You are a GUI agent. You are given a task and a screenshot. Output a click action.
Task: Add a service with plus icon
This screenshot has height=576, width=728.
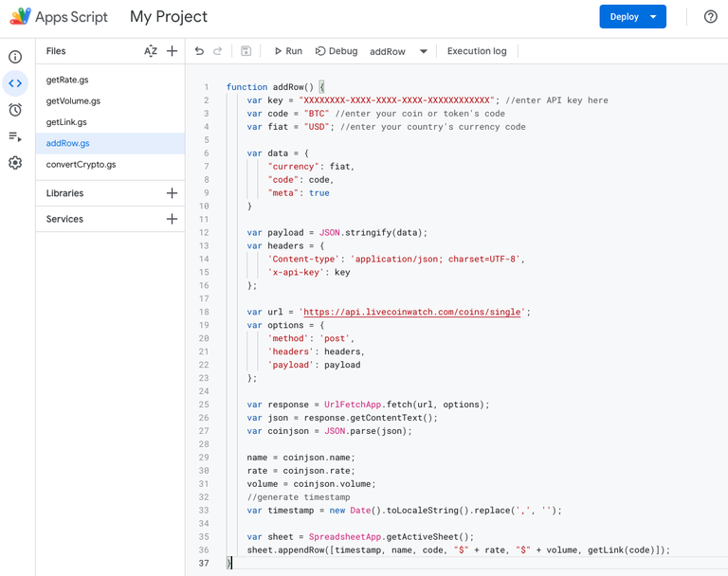tap(172, 219)
